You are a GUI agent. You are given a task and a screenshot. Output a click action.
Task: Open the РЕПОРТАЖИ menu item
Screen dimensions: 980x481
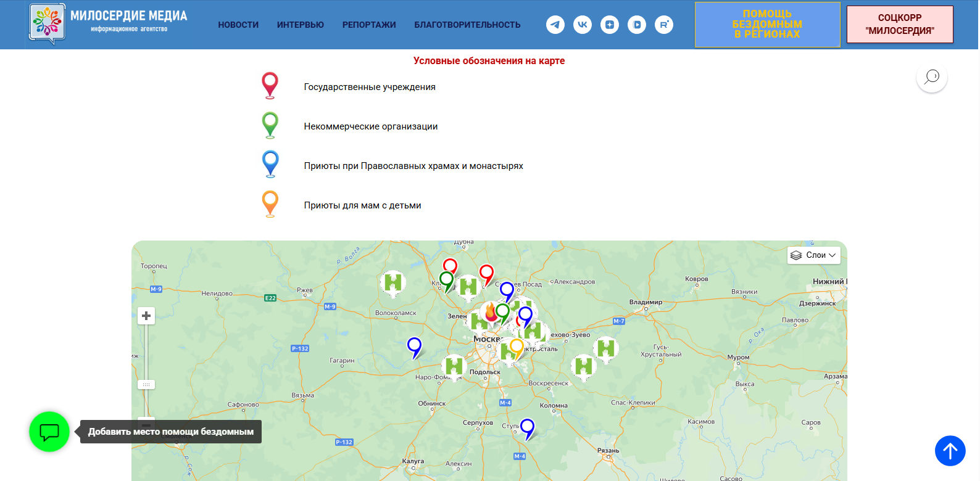[369, 25]
